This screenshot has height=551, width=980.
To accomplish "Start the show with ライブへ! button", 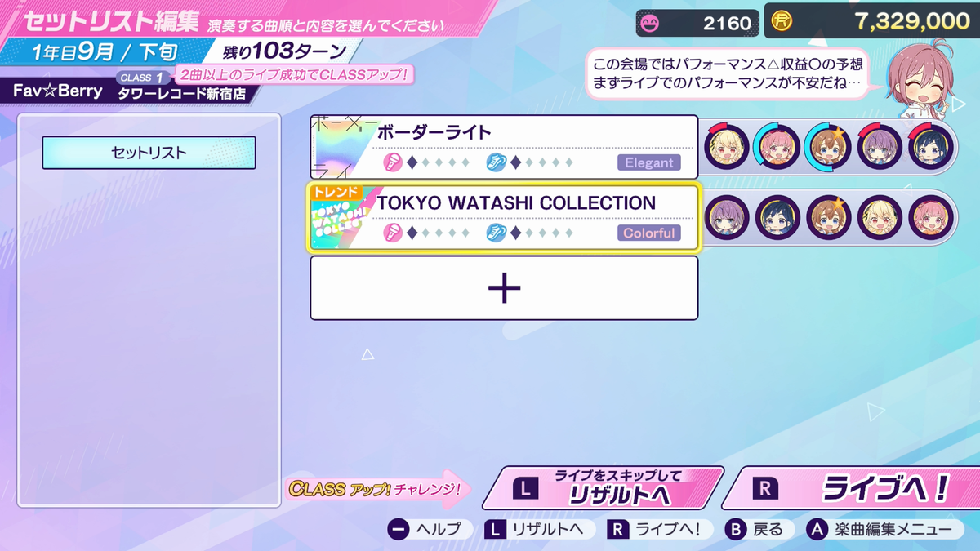I will [853, 488].
